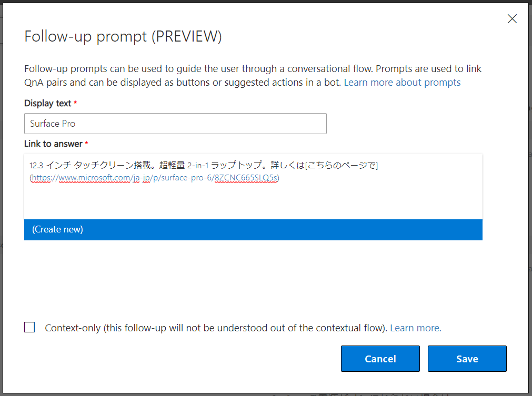Click the Display text field containing Surface Pro

pos(175,124)
